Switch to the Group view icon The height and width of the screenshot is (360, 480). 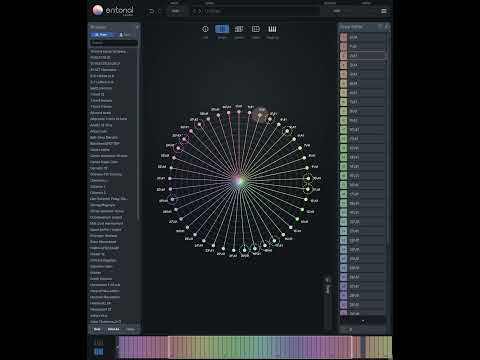256,29
